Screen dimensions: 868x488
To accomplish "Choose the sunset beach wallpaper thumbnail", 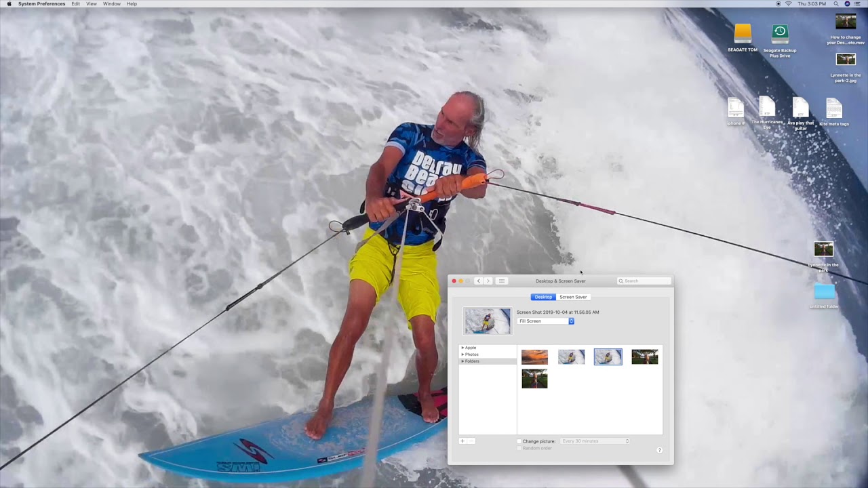I will (534, 357).
